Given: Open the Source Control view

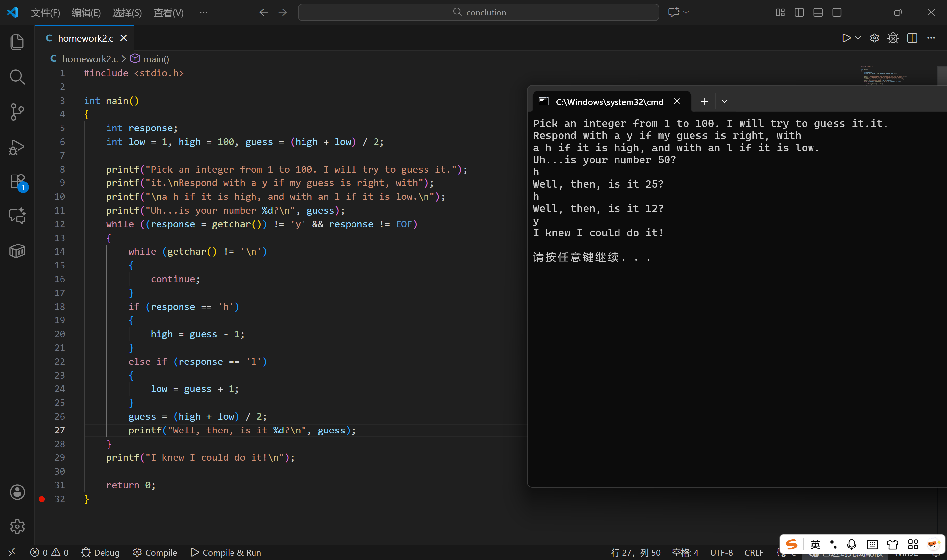Looking at the screenshot, I should point(17,112).
